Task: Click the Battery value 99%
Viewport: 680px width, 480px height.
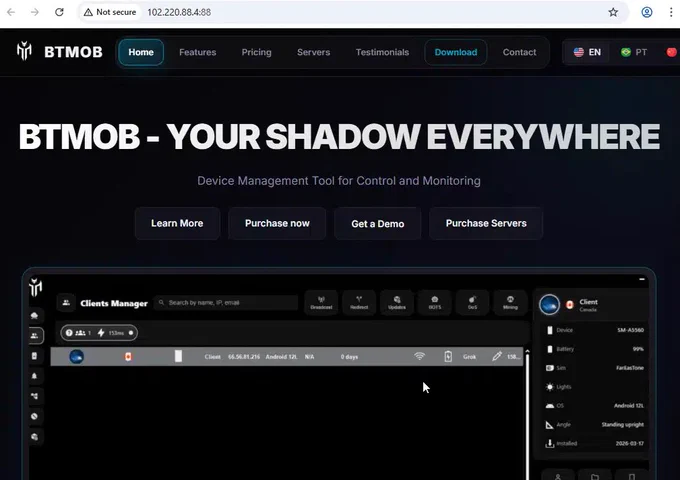Action: [x=638, y=349]
